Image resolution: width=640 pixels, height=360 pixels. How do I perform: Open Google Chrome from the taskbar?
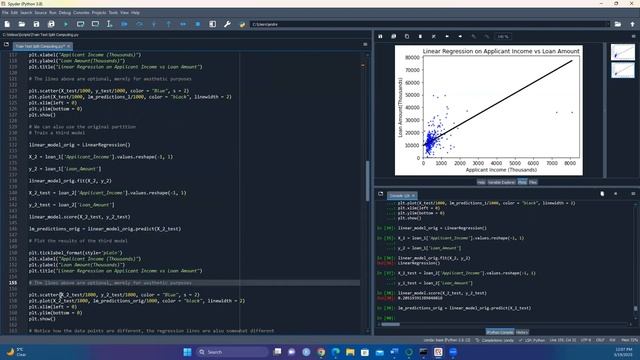(x=321, y=352)
